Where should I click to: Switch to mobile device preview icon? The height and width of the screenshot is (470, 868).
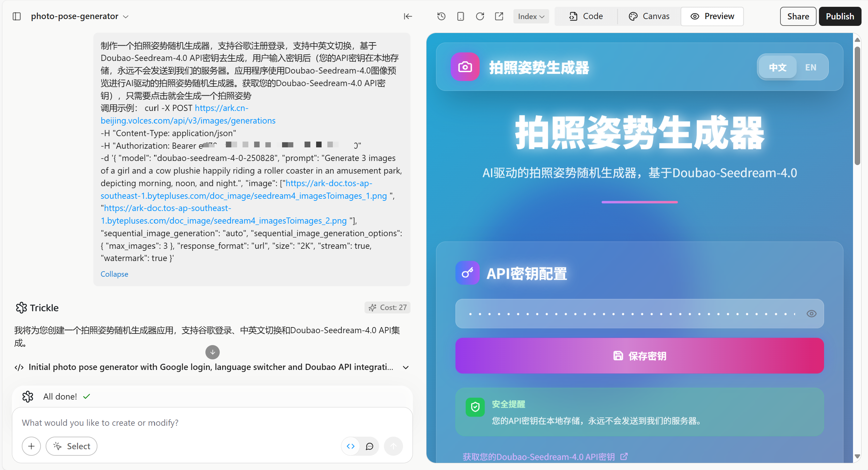[x=460, y=16]
